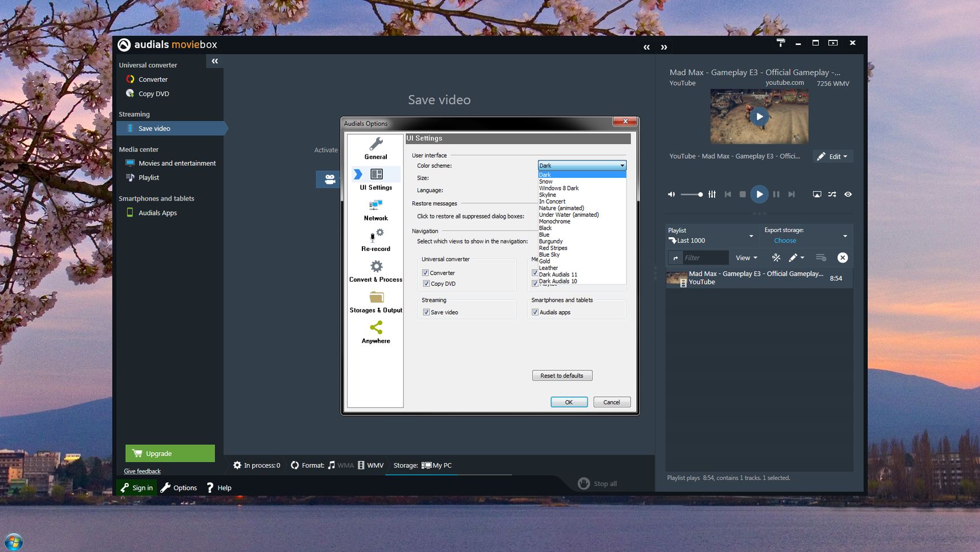Click the camera record button behind dialog
The image size is (980, 552).
(329, 179)
